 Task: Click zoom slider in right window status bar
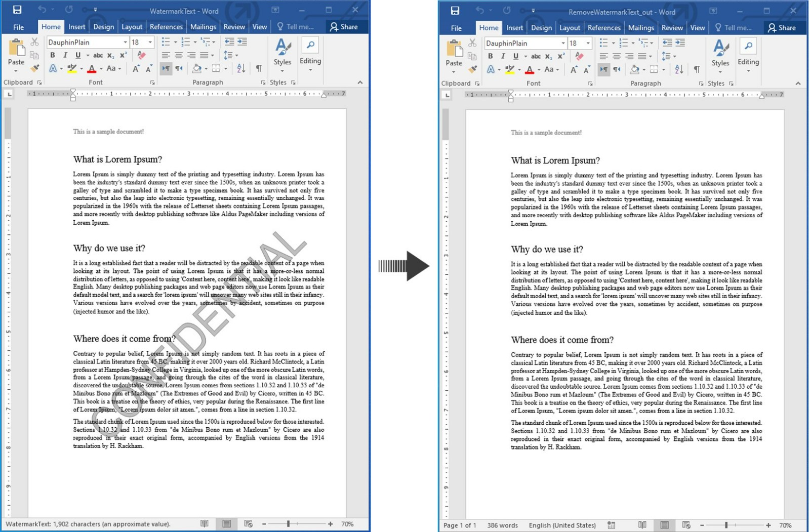point(726,525)
